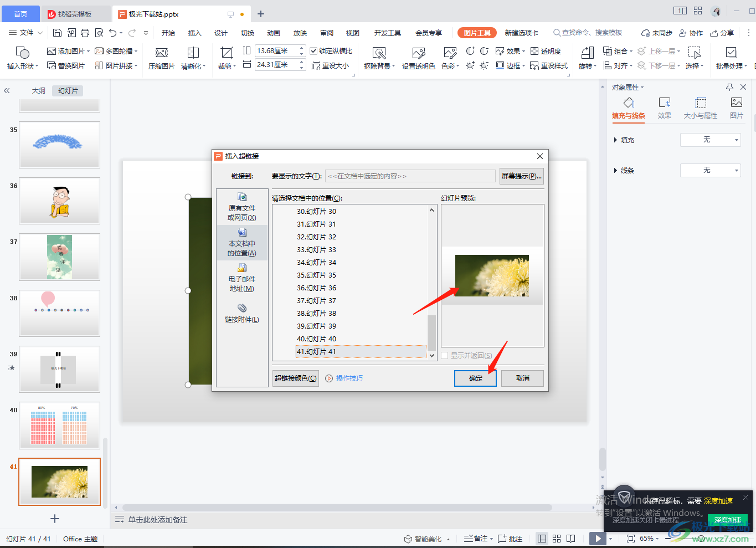Start slideshow from status bar play button
Image resolution: width=756 pixels, height=548 pixels.
(x=597, y=539)
